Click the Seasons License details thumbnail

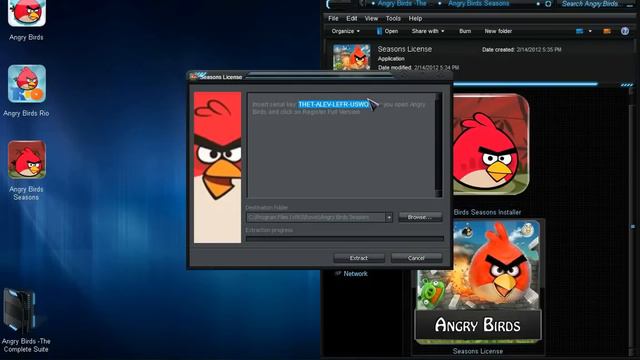[351, 57]
